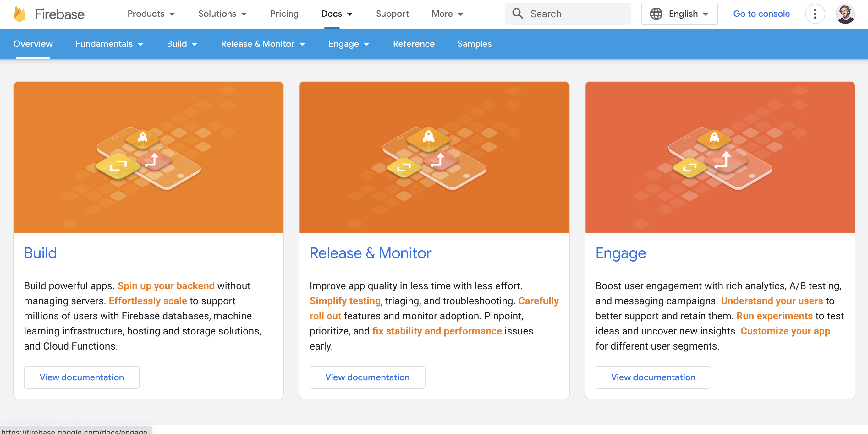Switch to the Reference tab
This screenshot has width=868, height=434.
[414, 44]
